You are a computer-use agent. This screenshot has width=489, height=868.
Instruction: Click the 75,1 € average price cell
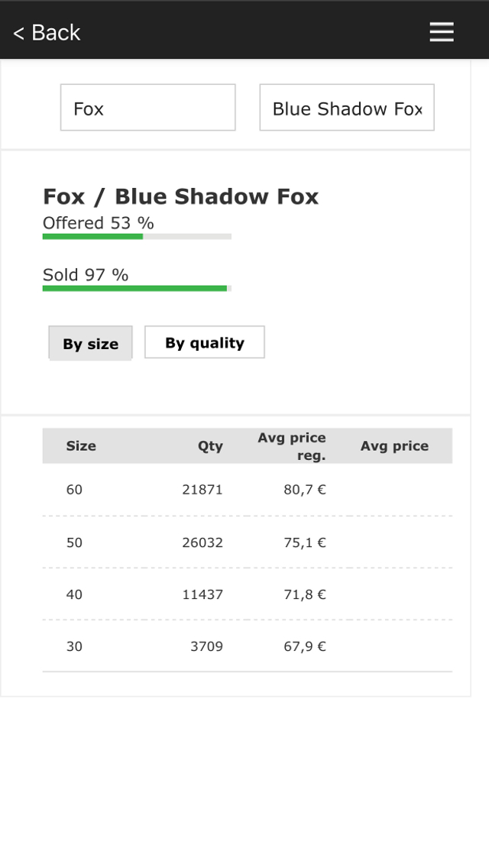[x=305, y=542]
